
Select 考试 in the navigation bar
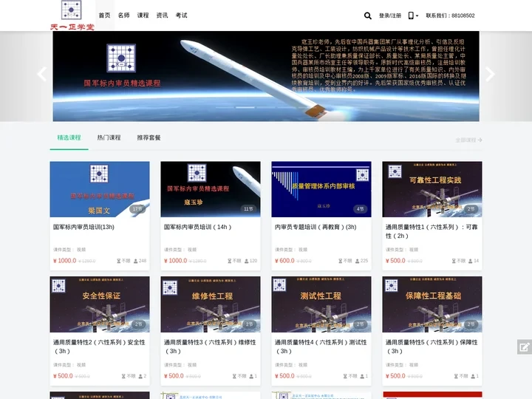tap(181, 16)
